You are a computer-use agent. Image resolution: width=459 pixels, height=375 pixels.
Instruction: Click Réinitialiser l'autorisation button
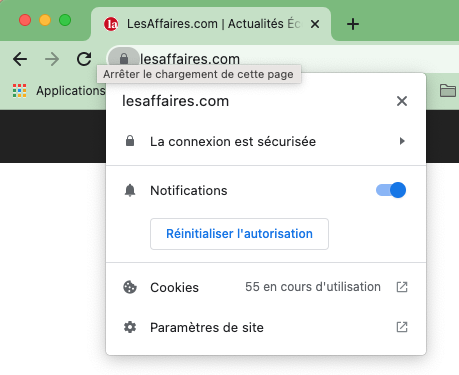coord(239,234)
